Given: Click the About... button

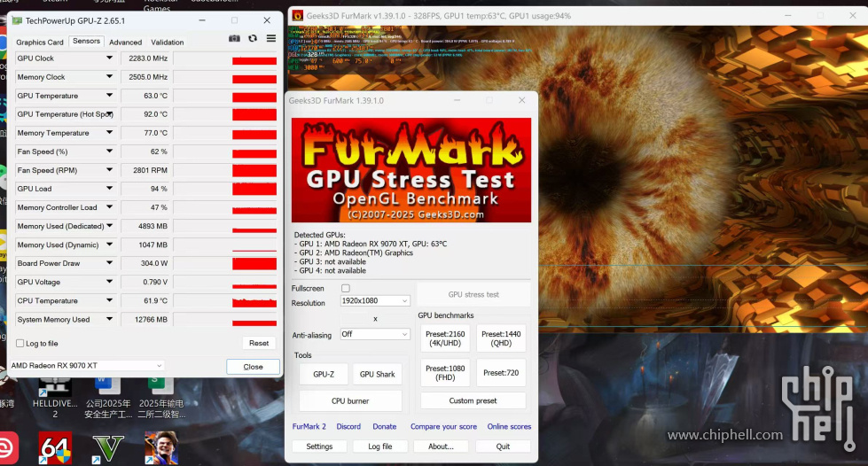Looking at the screenshot, I should [442, 447].
